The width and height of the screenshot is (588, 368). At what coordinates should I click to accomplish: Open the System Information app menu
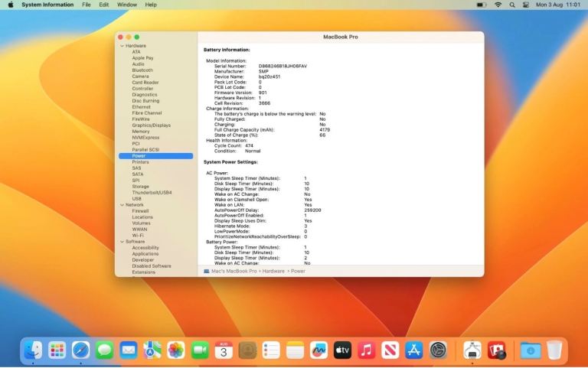tap(47, 5)
